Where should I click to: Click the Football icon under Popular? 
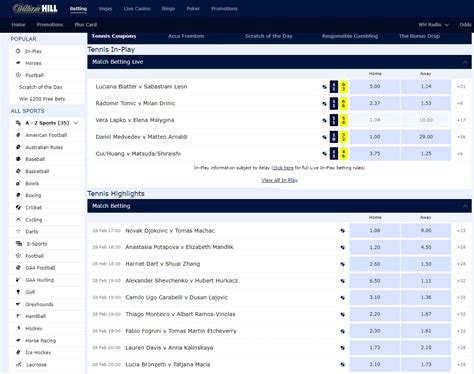18,75
